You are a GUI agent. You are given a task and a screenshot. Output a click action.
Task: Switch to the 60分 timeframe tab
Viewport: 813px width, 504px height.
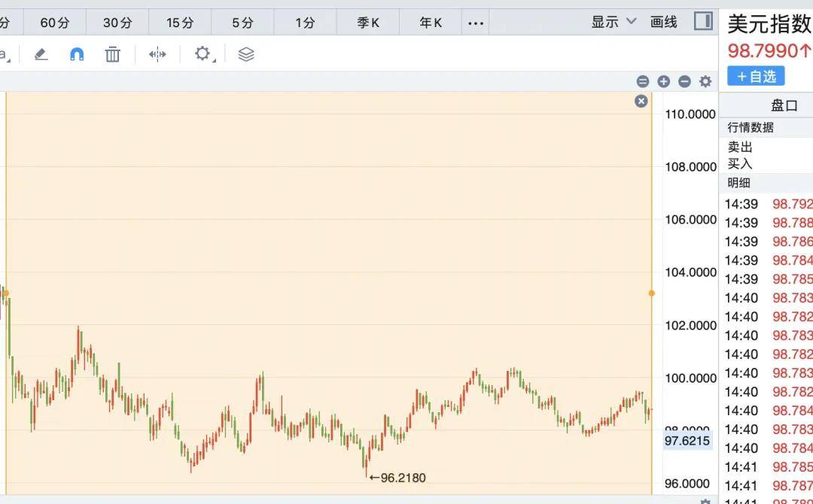point(54,23)
